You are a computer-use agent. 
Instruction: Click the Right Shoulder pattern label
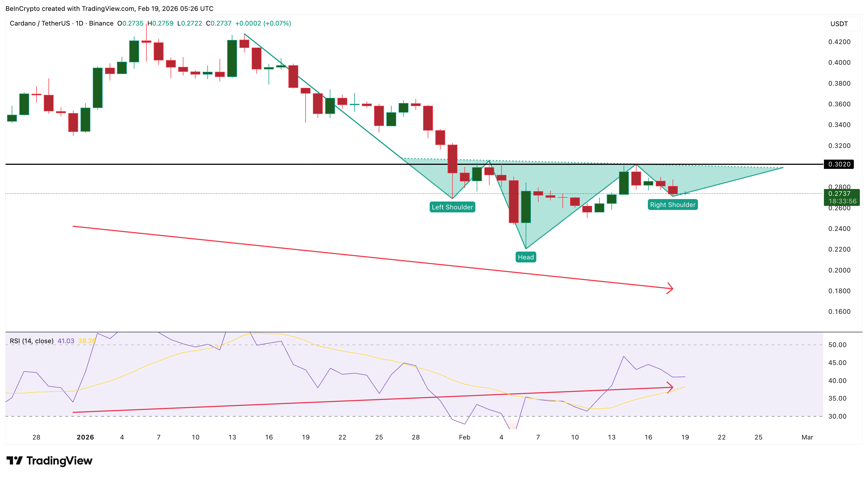click(x=672, y=205)
